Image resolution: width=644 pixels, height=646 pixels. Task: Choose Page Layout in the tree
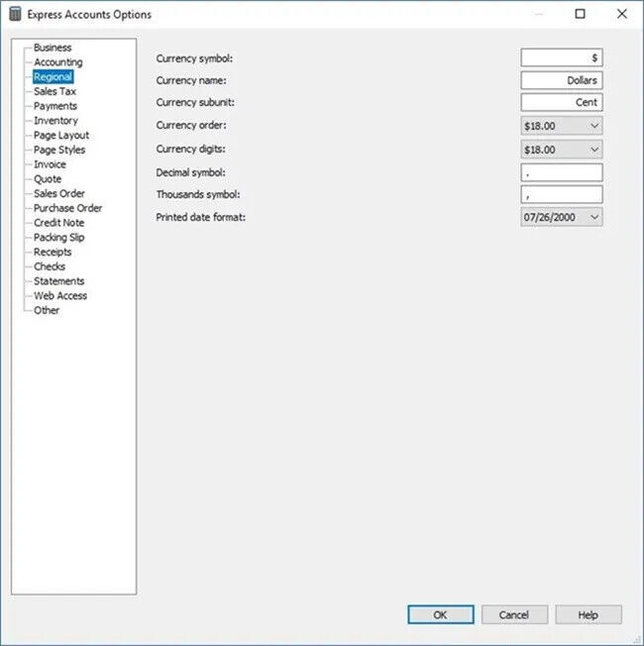[x=61, y=135]
